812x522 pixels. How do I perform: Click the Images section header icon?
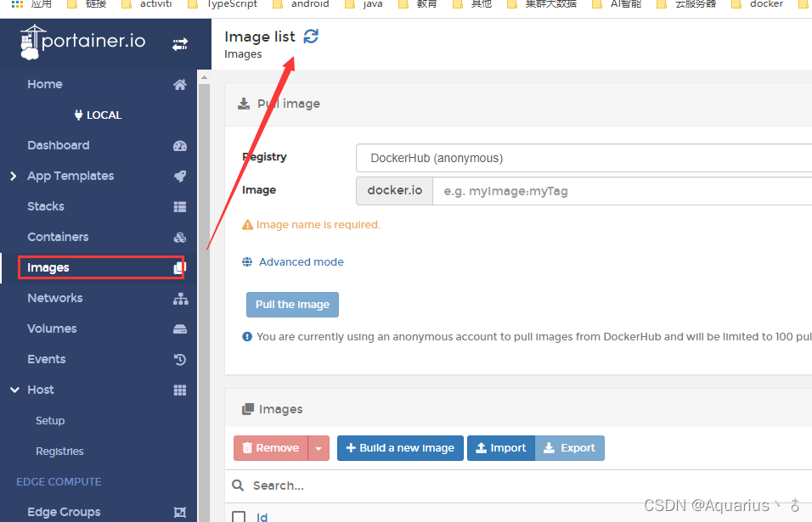pyautogui.click(x=248, y=409)
